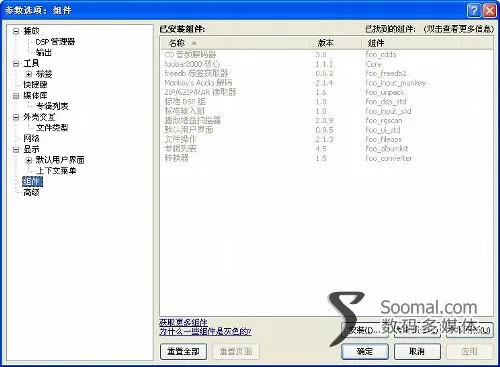The width and height of the screenshot is (500, 367).
Task: Collapse the 媒体库 tree node
Action: coord(16,96)
